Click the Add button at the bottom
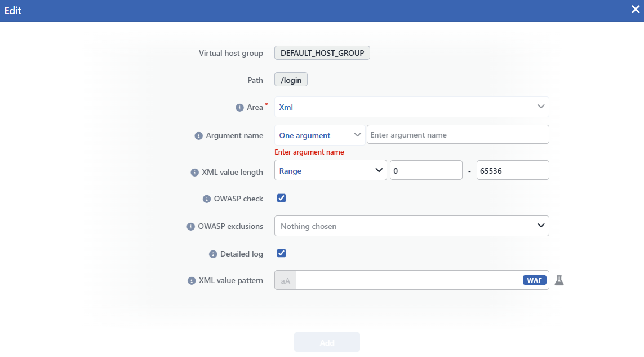 327,342
